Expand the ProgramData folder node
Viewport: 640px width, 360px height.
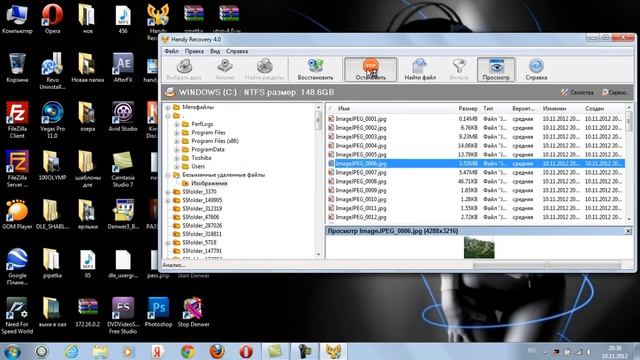[177, 150]
